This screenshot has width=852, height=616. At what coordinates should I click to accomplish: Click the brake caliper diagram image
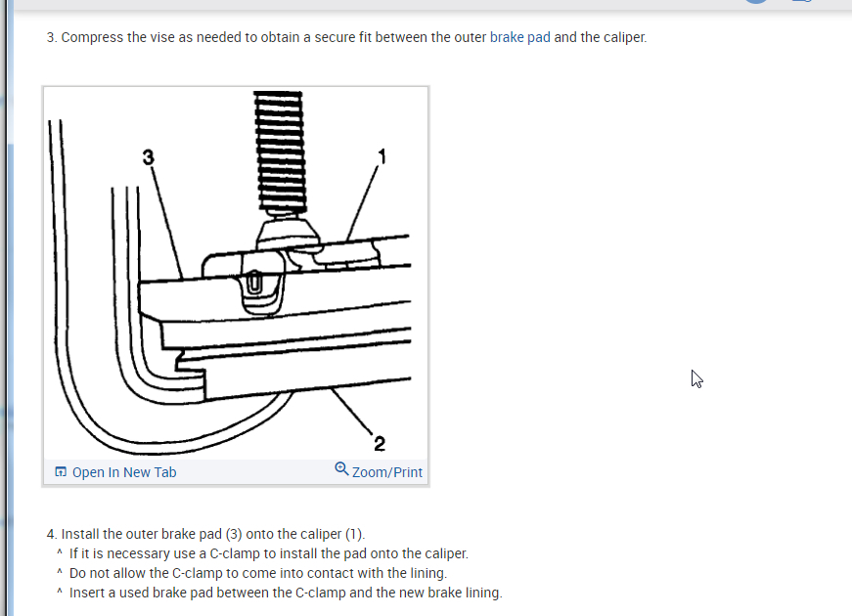[x=236, y=273]
